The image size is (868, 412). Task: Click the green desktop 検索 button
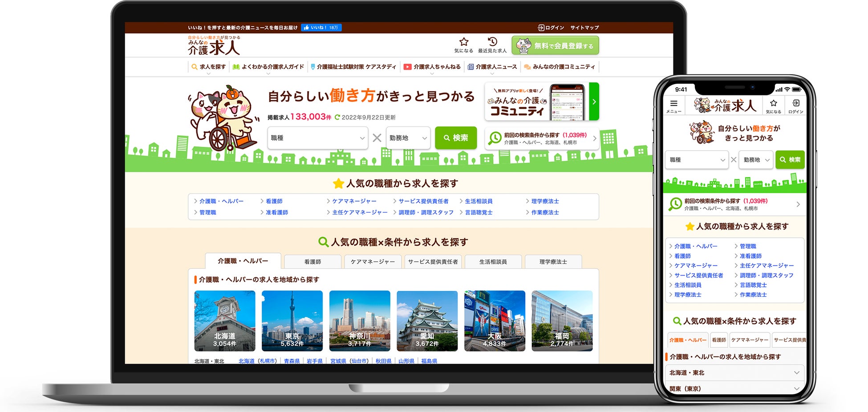pyautogui.click(x=456, y=138)
